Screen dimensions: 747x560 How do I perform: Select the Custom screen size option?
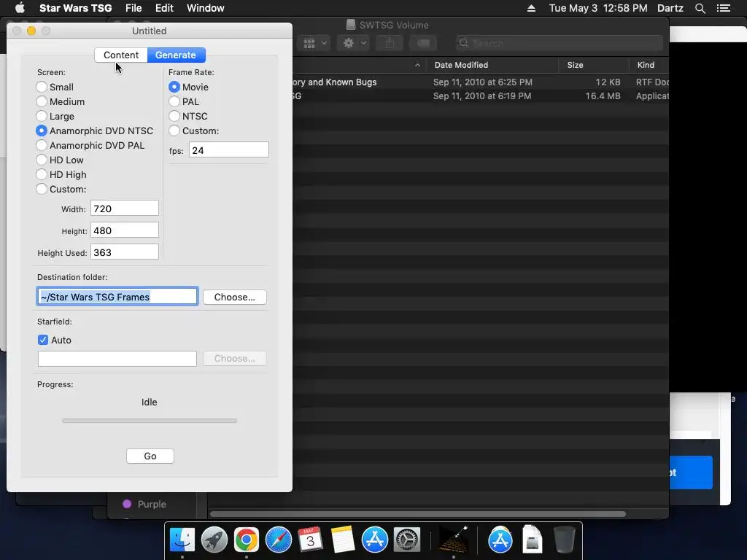(61, 189)
